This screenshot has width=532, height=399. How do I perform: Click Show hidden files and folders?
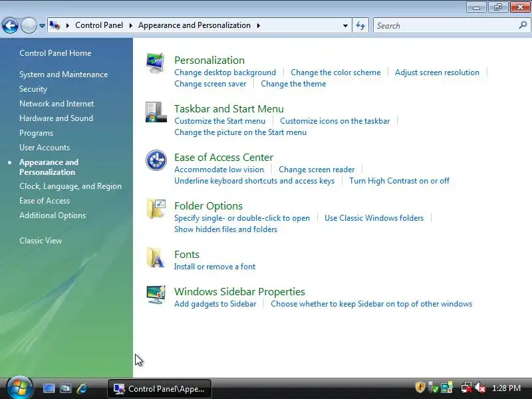[x=225, y=229]
